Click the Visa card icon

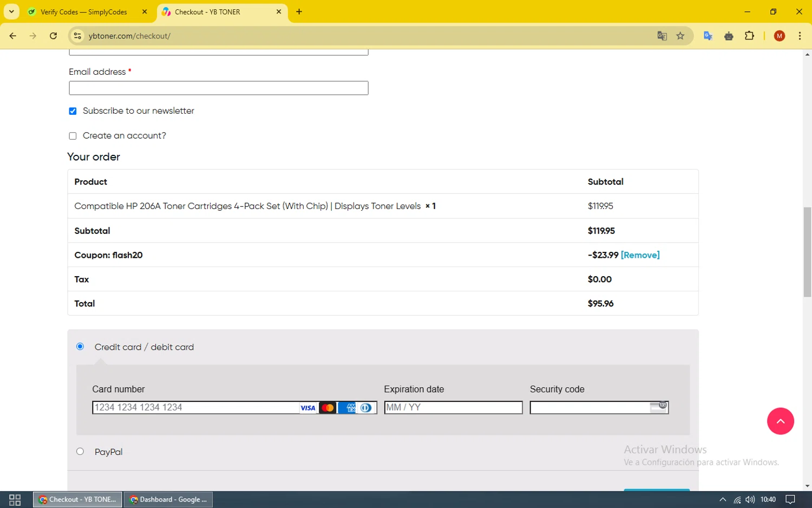308,408
